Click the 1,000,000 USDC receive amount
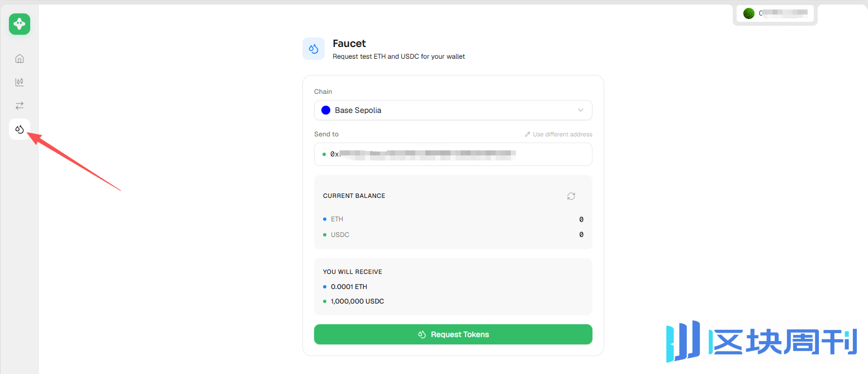This screenshot has width=868, height=374. tap(357, 301)
